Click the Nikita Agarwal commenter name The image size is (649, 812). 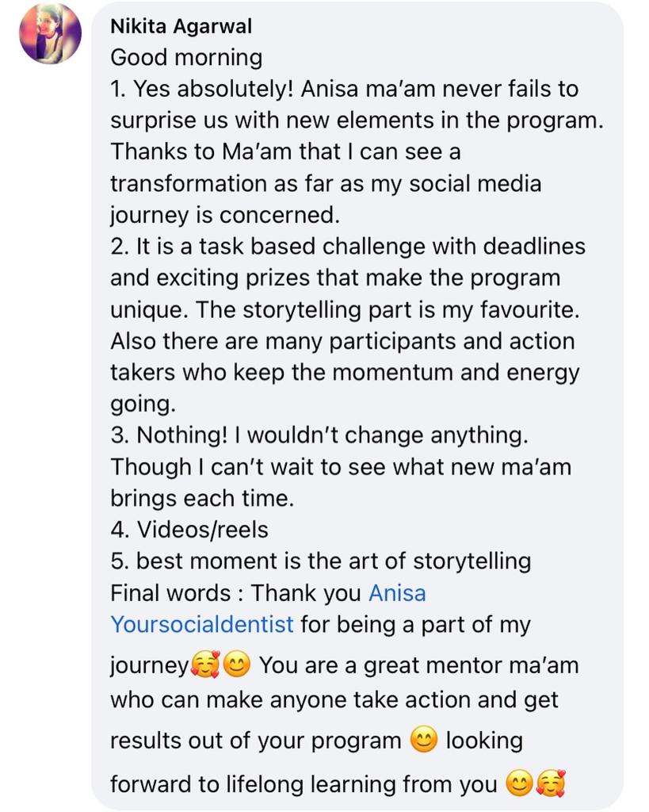tap(181, 27)
